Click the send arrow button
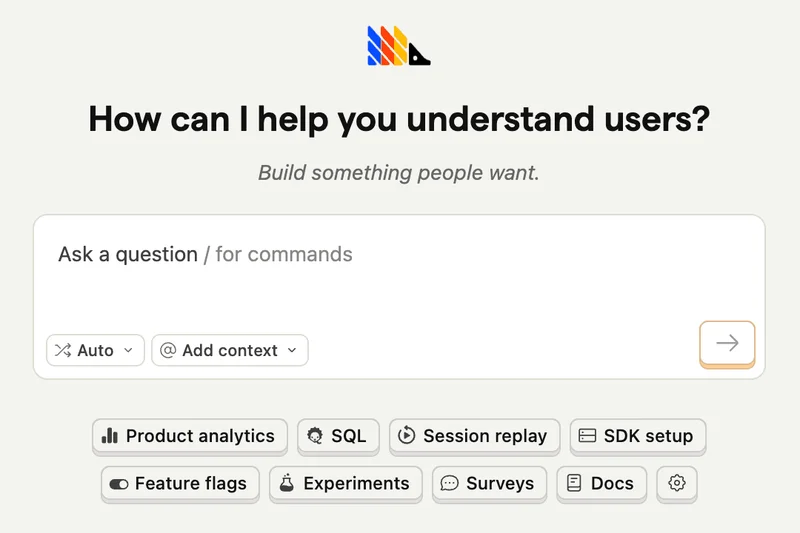This screenshot has width=800, height=533. (727, 343)
